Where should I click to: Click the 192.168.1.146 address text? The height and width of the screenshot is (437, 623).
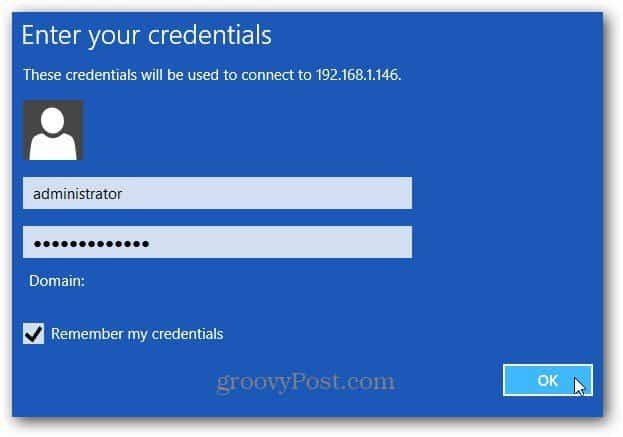point(358,75)
